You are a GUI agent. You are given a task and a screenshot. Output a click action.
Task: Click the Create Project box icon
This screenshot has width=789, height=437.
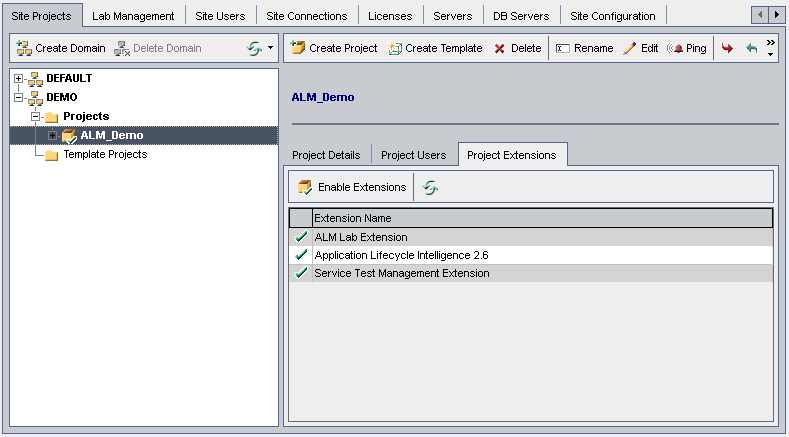pyautogui.click(x=298, y=48)
